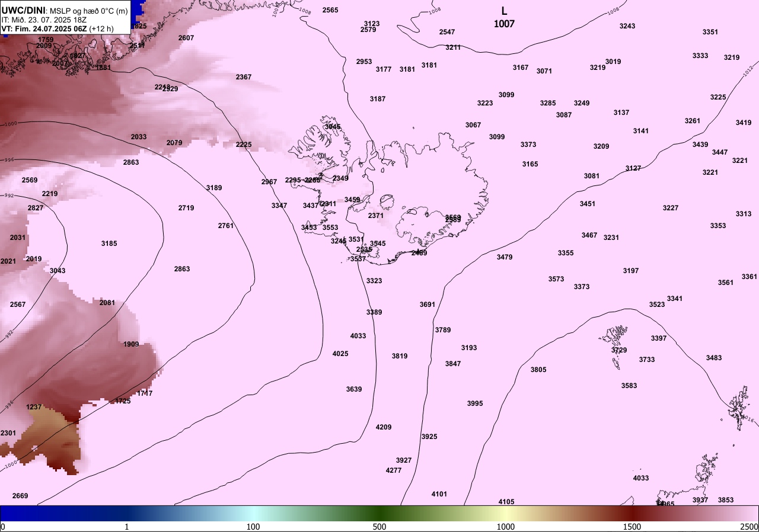
Task: Click the value 3451
Action: pos(588,204)
